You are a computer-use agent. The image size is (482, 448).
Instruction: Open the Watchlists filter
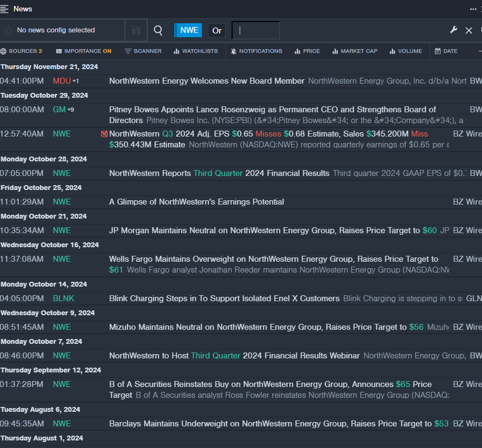(195, 51)
